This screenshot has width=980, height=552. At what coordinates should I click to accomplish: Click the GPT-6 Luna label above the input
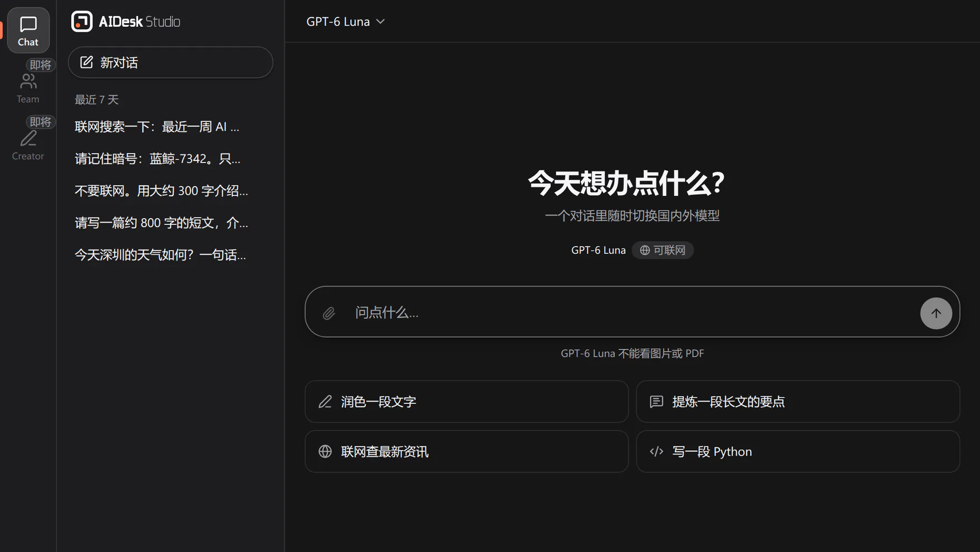(x=598, y=250)
